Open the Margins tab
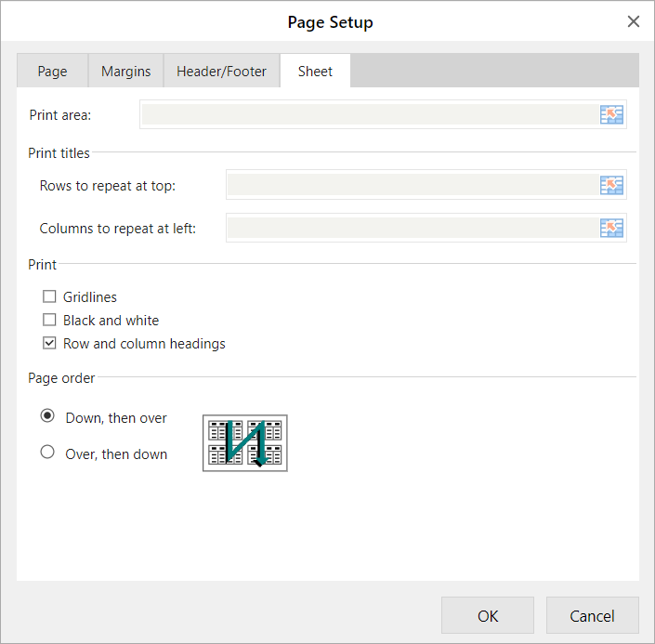 click(x=125, y=71)
